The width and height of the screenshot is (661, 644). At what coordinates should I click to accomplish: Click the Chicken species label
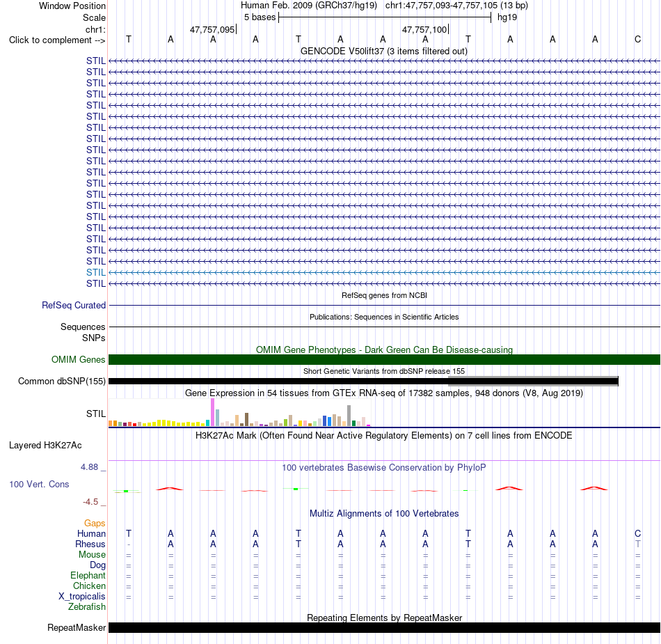[89, 586]
